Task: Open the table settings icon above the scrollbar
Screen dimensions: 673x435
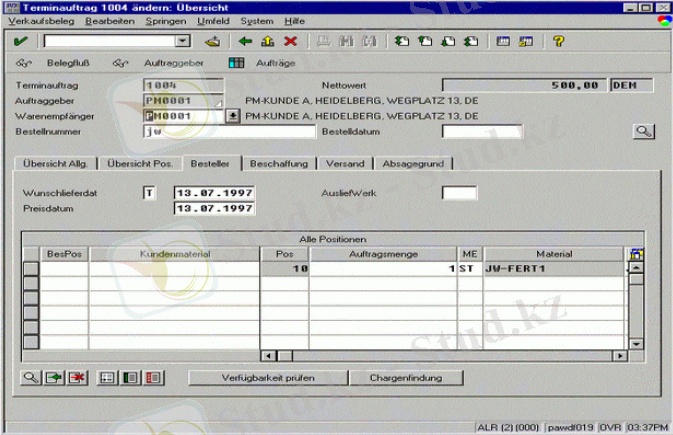Action: (635, 254)
